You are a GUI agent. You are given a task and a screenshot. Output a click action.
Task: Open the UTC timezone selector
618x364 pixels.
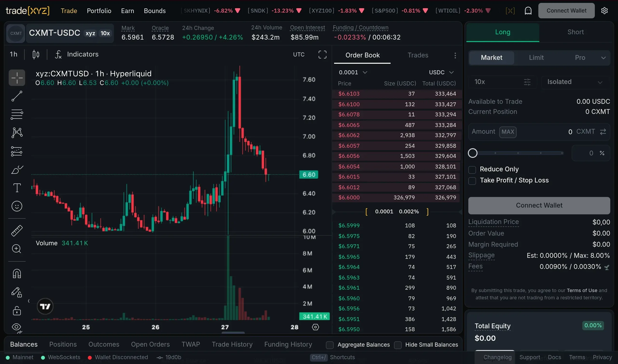click(299, 55)
